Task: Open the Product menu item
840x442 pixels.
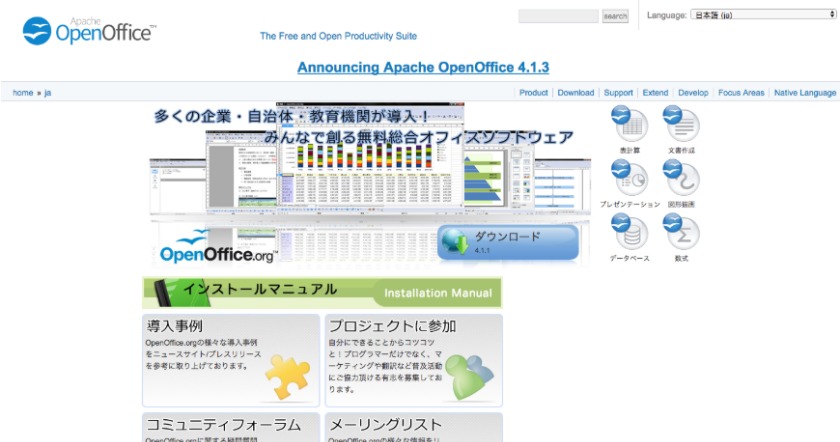Action: [x=534, y=93]
